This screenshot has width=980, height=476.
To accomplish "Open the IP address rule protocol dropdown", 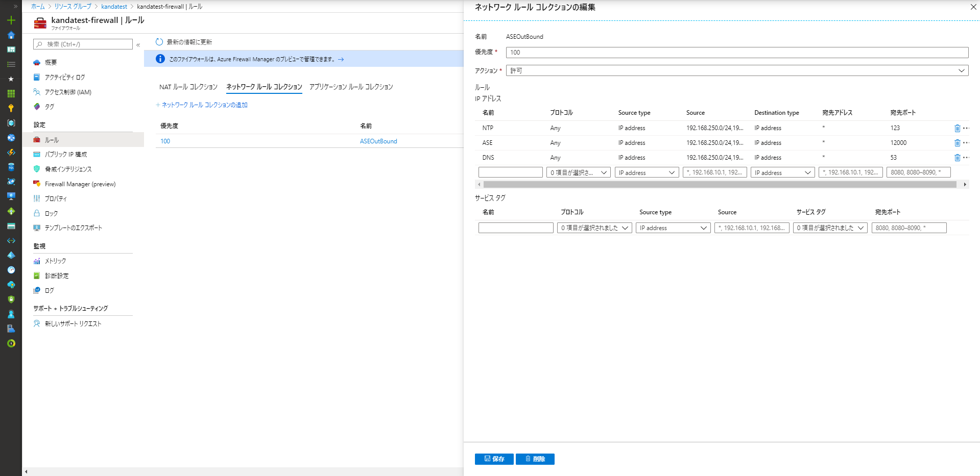I will [578, 172].
